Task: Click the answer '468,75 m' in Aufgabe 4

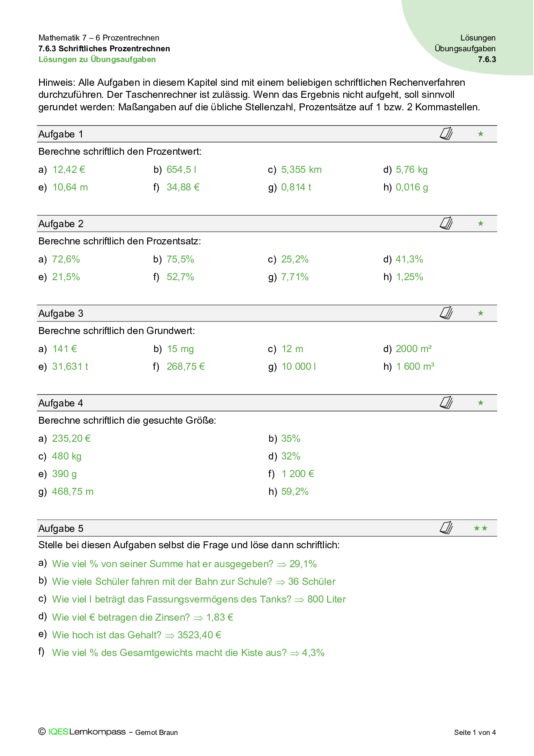Action: point(72,491)
